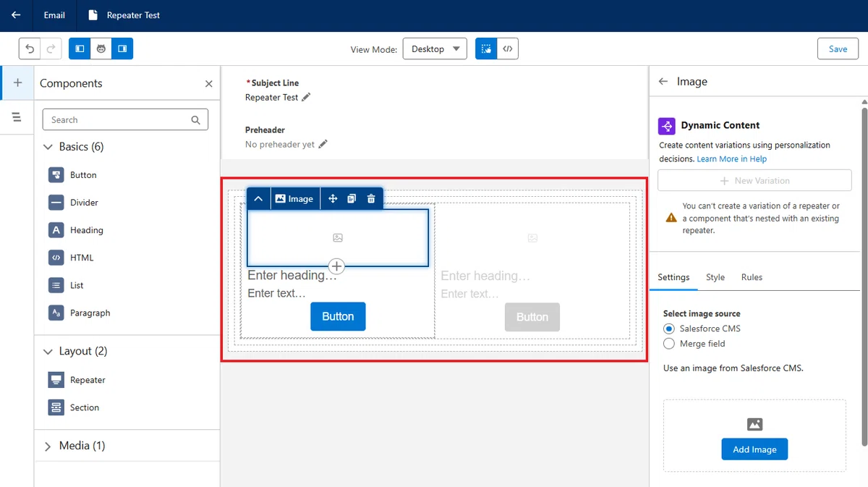
Task: Duplicate the selected Image component
Action: 352,198
